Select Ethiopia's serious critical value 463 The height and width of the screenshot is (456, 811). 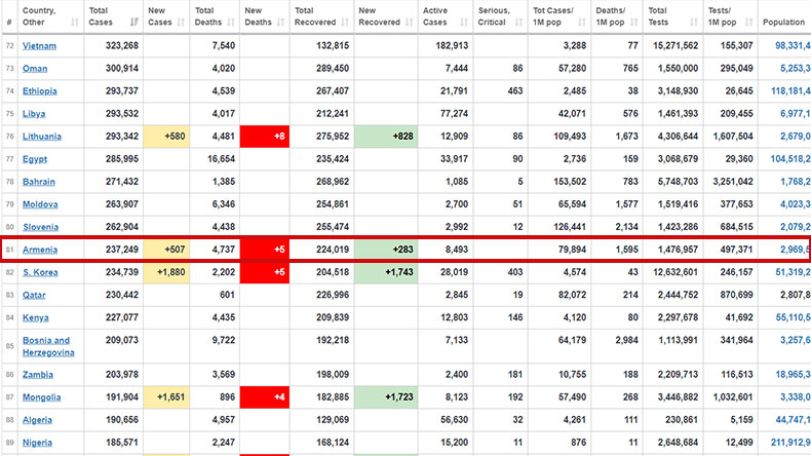pos(515,91)
